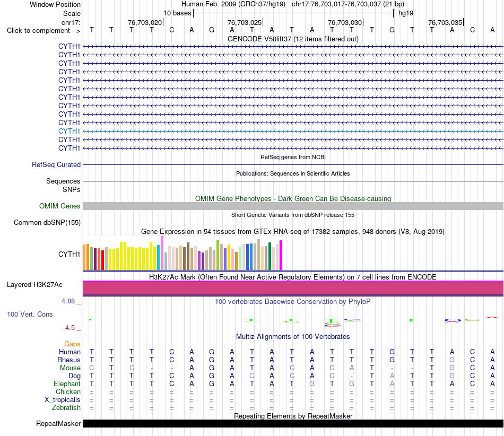Click the cyan bar in GTEx chart

point(159,257)
